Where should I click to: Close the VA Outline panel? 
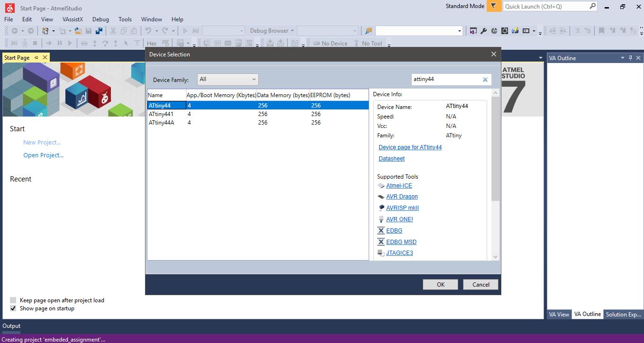coord(638,58)
